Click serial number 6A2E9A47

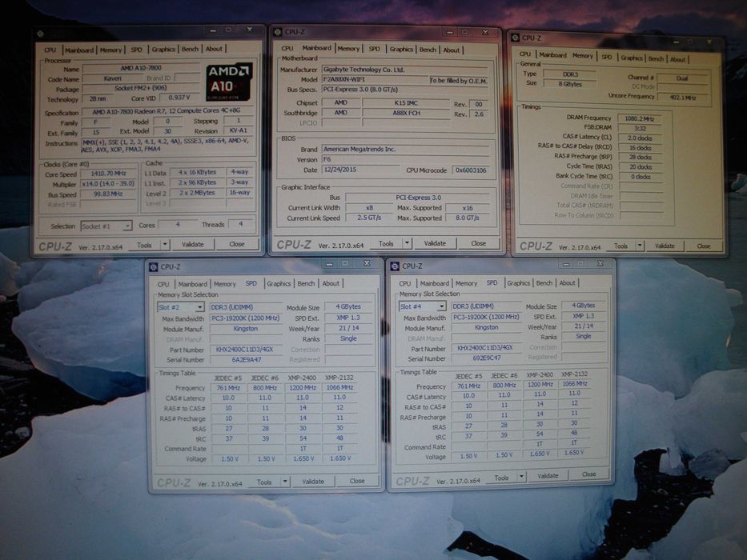click(x=247, y=360)
